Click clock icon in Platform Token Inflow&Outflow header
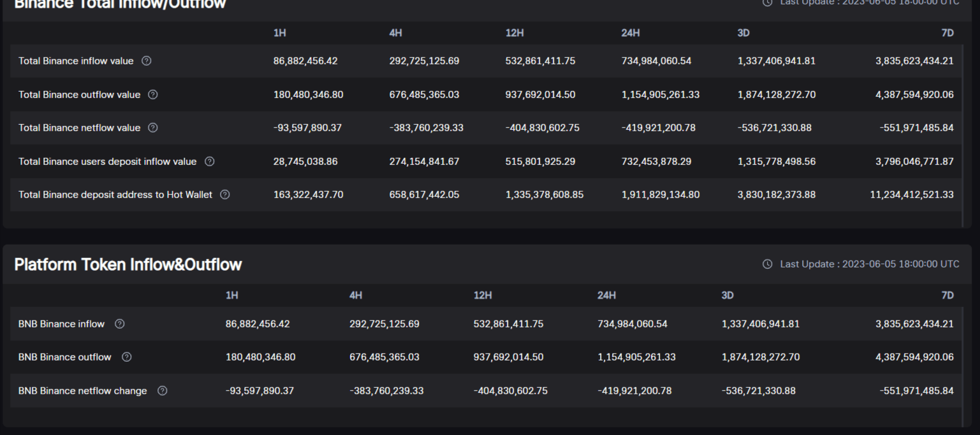 click(768, 264)
